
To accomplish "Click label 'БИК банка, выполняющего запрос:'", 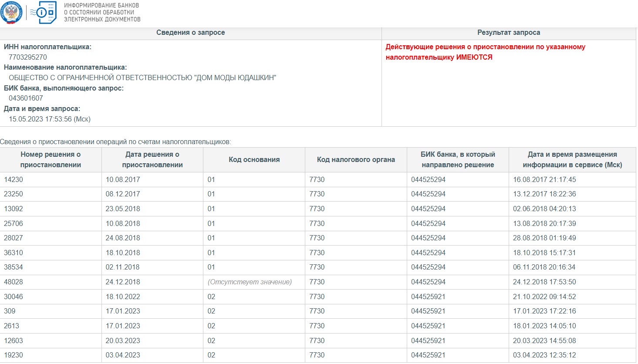I will [64, 88].
